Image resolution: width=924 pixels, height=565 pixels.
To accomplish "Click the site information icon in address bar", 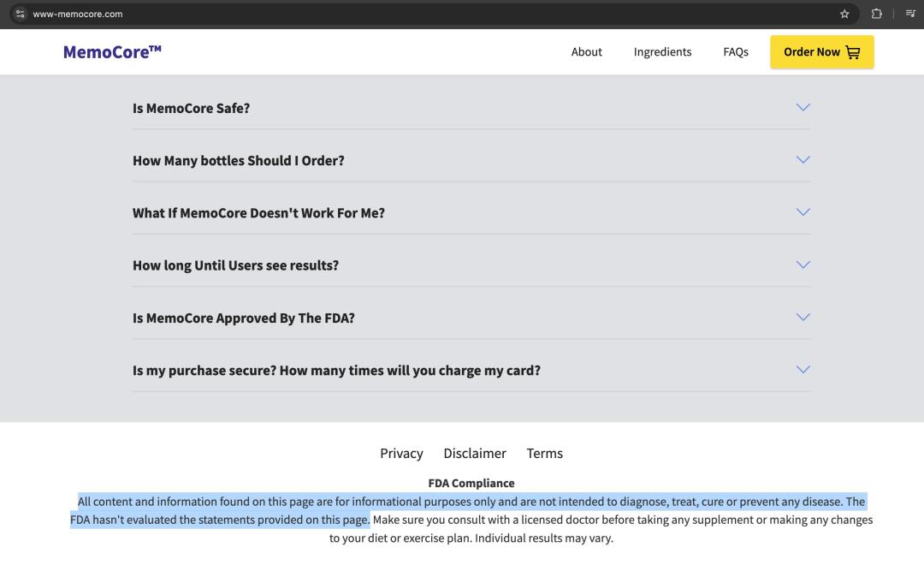I will coord(21,14).
